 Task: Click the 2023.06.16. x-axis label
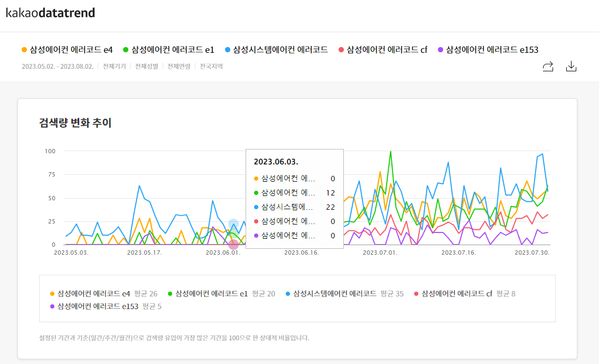pyautogui.click(x=302, y=253)
